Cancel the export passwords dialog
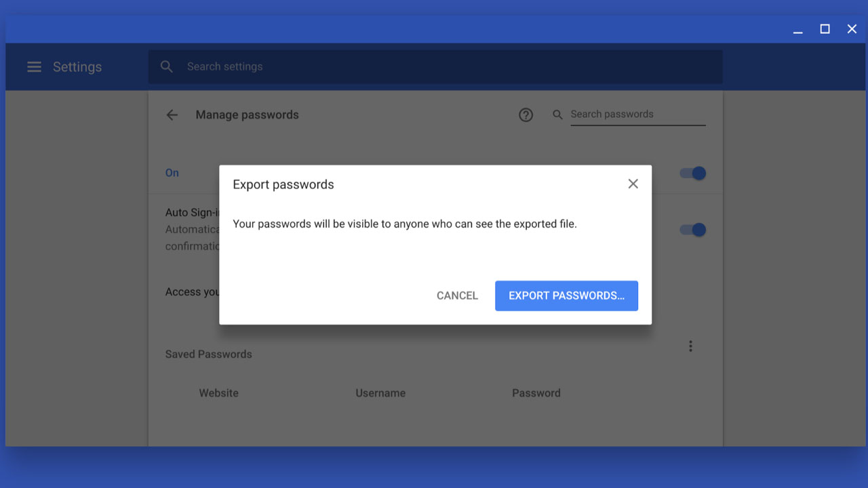This screenshot has width=868, height=488. pyautogui.click(x=457, y=296)
